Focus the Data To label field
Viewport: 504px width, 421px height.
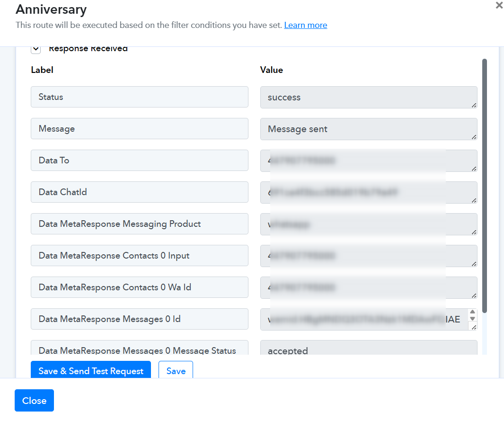(x=139, y=161)
